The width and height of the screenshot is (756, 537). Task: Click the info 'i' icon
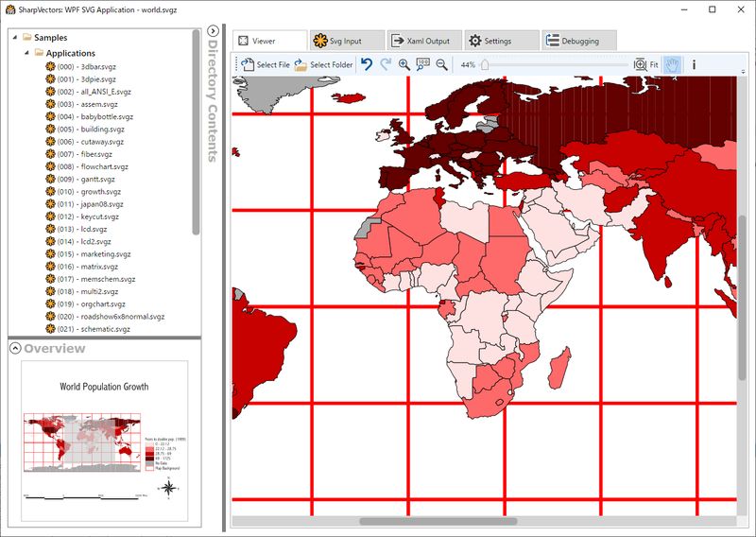(x=695, y=64)
